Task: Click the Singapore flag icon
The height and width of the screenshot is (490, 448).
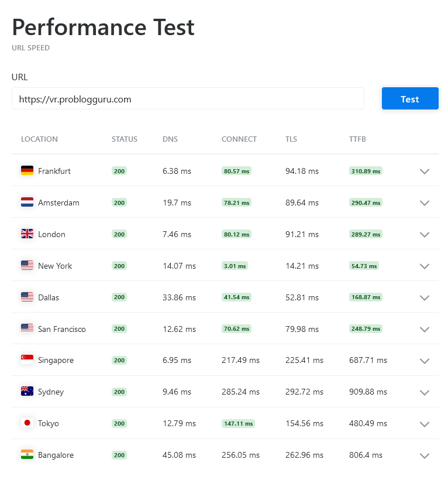Action: [x=27, y=360]
